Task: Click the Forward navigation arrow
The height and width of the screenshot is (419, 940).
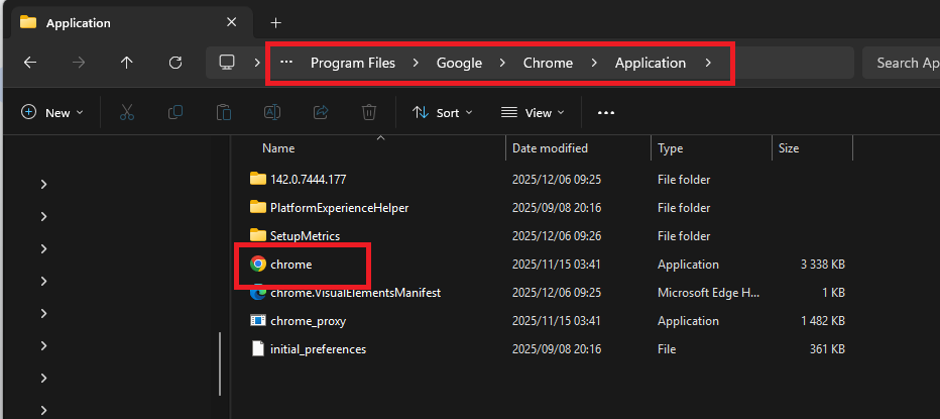Action: point(79,63)
